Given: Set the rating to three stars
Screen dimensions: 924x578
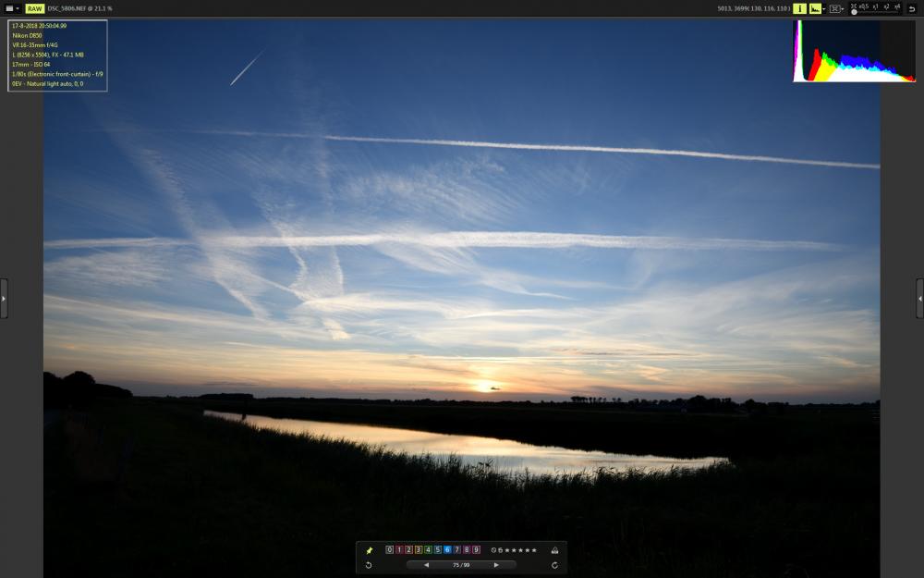Looking at the screenshot, I should (x=521, y=550).
